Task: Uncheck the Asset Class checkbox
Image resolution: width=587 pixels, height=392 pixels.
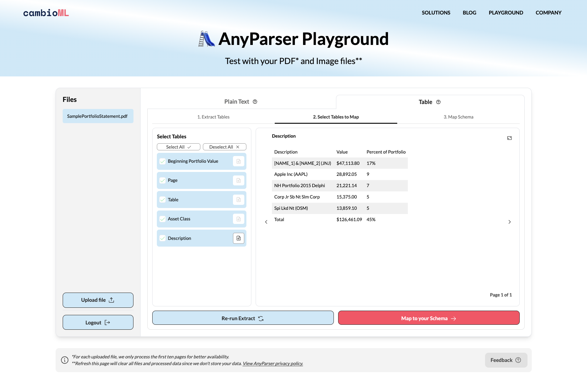Action: pyautogui.click(x=163, y=219)
